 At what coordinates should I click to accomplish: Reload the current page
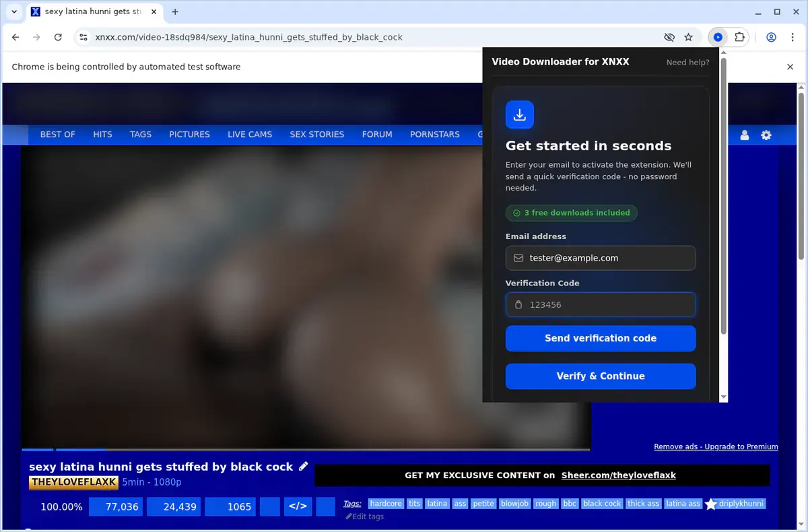pyautogui.click(x=58, y=37)
